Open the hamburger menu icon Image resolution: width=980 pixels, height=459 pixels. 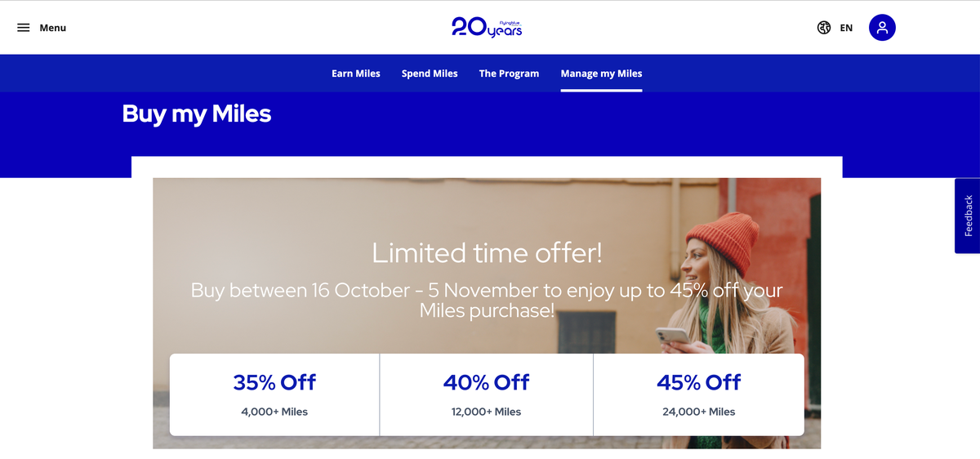24,28
